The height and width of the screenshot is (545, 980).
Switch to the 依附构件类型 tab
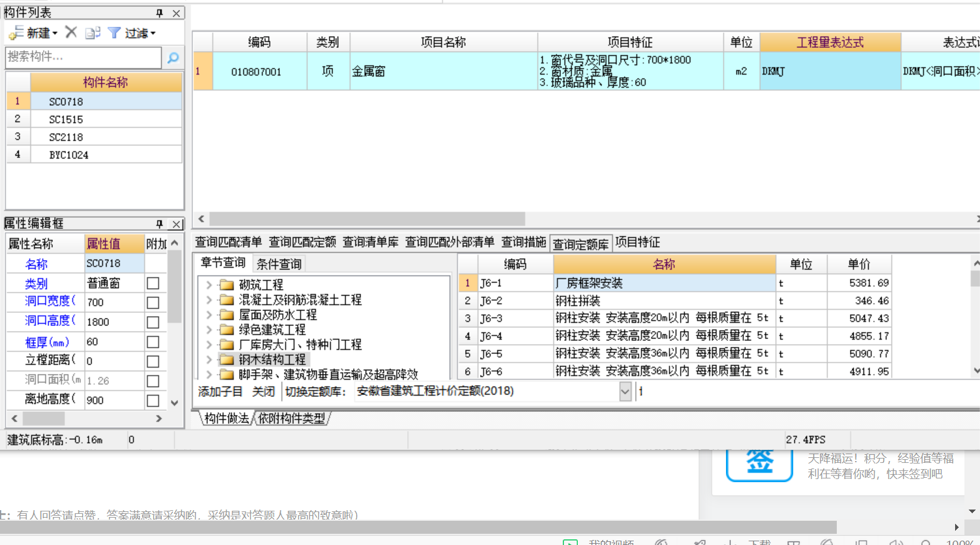click(292, 419)
